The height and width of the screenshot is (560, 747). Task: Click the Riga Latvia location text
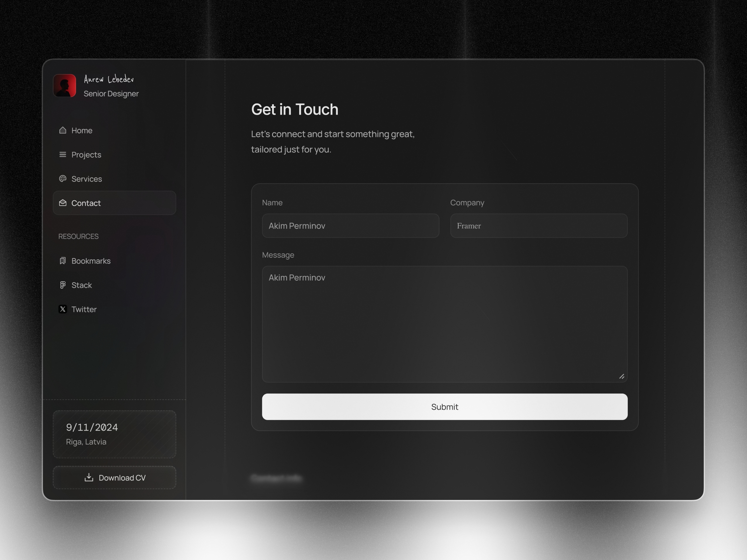coord(87,442)
